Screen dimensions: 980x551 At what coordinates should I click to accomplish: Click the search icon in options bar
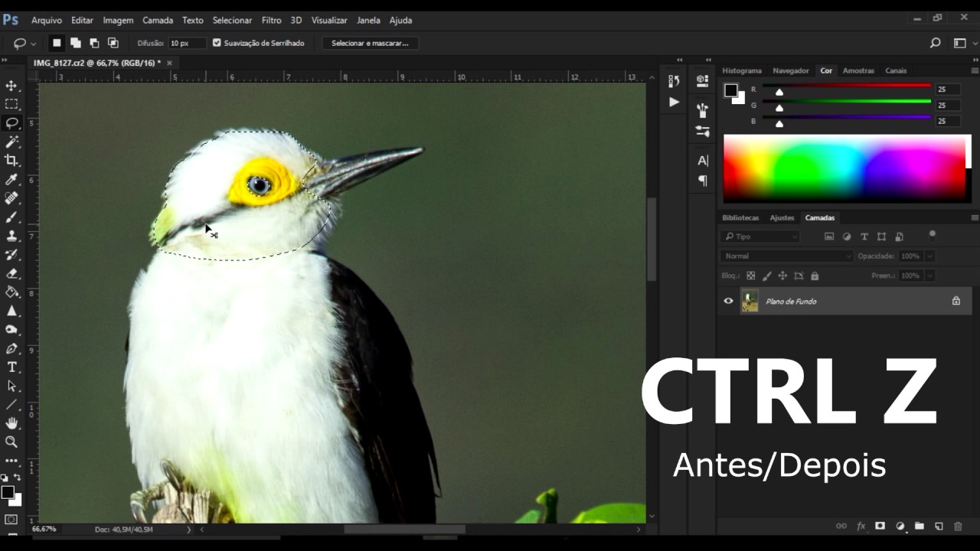click(935, 43)
